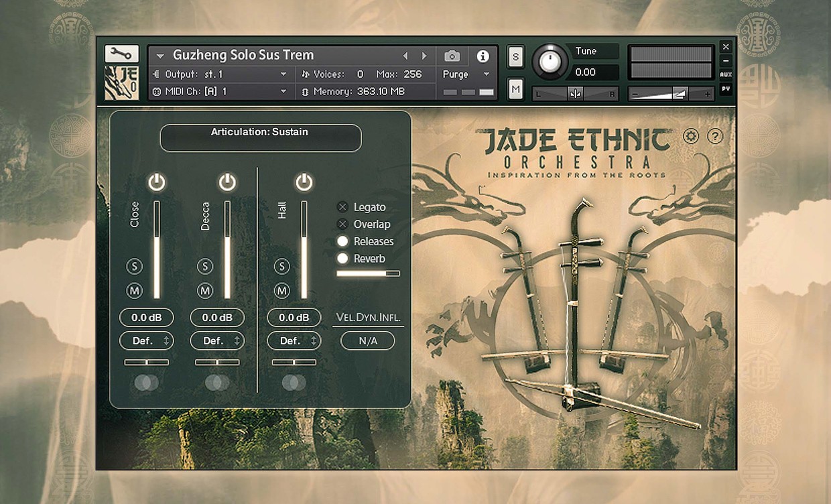Viewport: 831px width, 504px height.
Task: Click the wrench instrument edit icon
Action: click(x=122, y=54)
